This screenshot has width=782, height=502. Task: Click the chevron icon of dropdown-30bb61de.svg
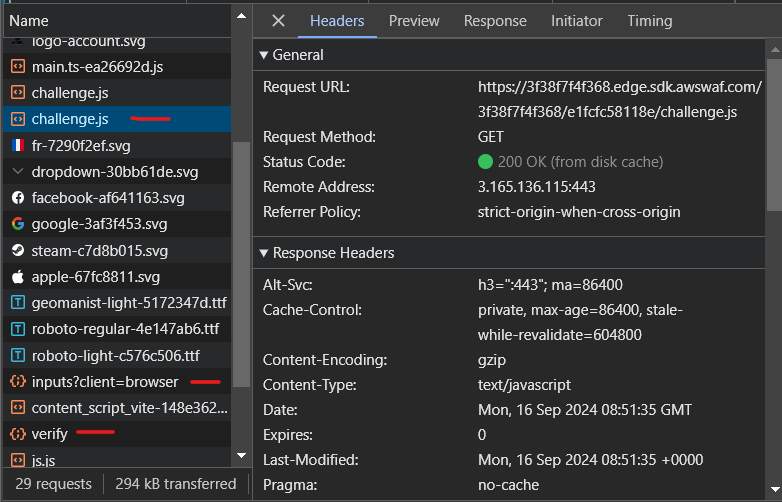point(18,171)
